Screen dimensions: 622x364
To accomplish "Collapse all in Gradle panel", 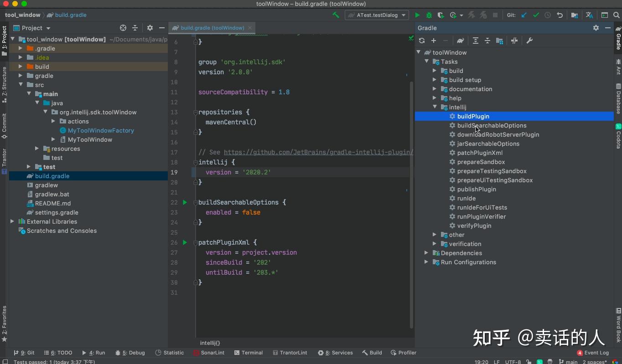I will pos(487,41).
